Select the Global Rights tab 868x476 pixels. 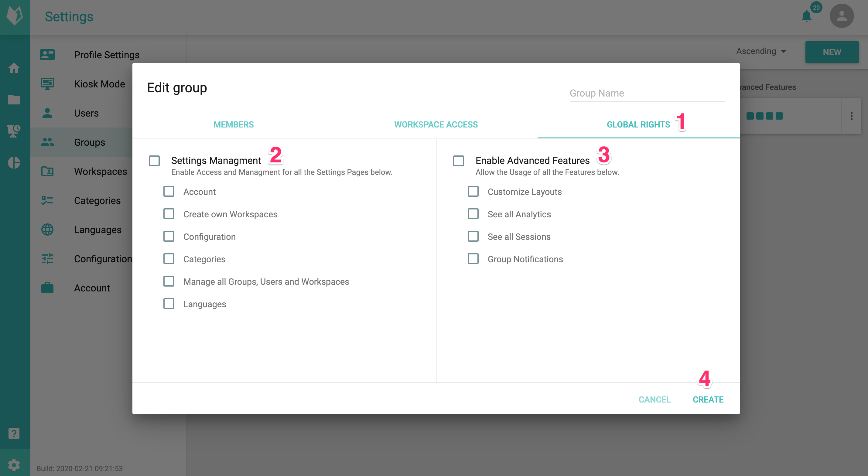pyautogui.click(x=638, y=124)
